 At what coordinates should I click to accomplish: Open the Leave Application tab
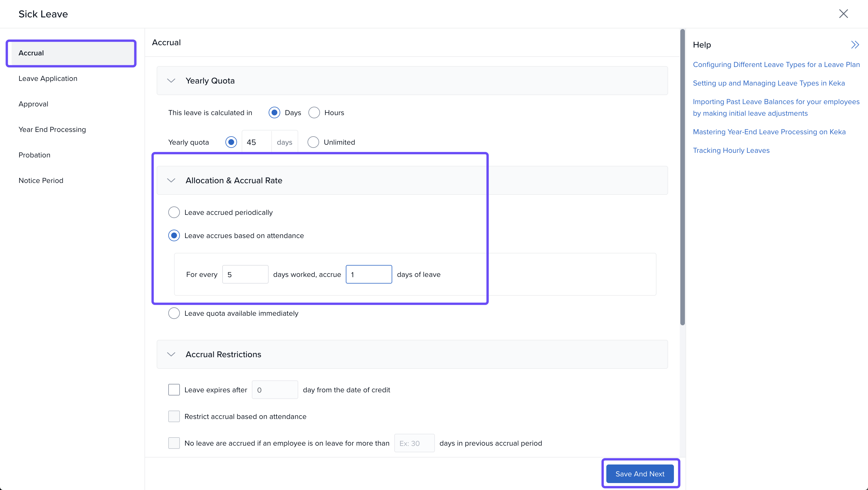48,79
